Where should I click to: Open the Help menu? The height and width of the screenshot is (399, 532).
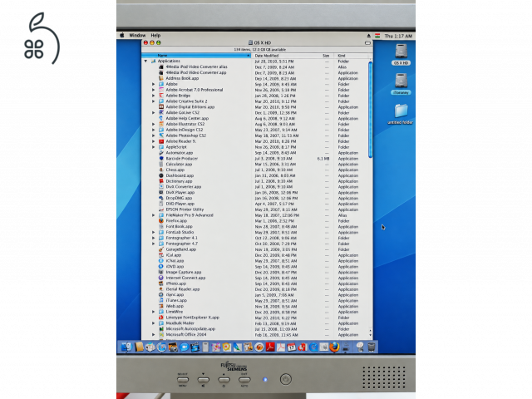coord(155,35)
